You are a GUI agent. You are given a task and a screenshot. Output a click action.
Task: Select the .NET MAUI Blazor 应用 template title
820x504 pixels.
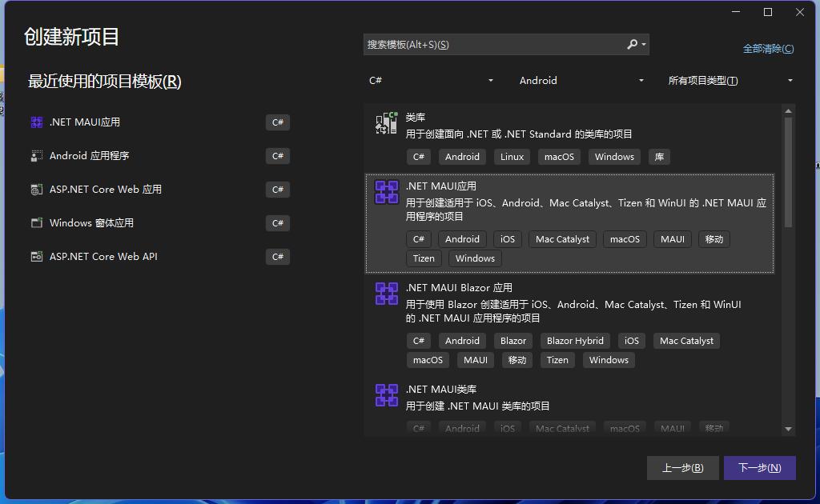[x=459, y=288]
